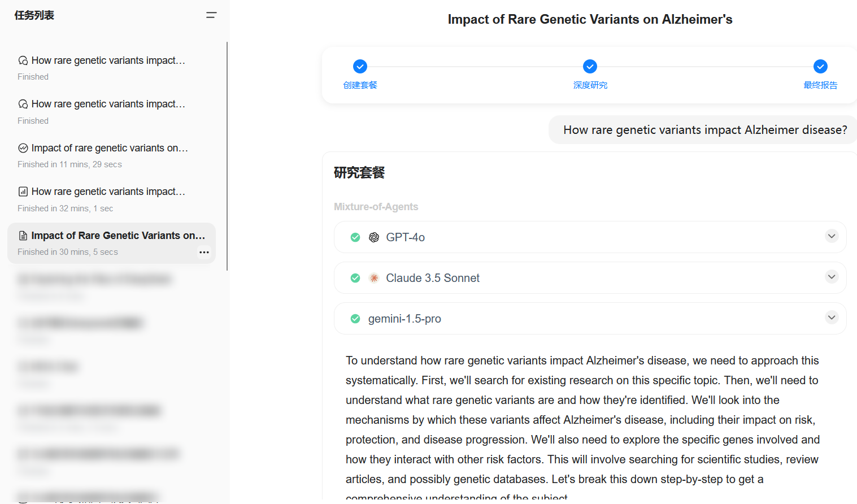857x504 pixels.
Task: Click the sidebar vertical scrollbar
Action: [x=227, y=156]
